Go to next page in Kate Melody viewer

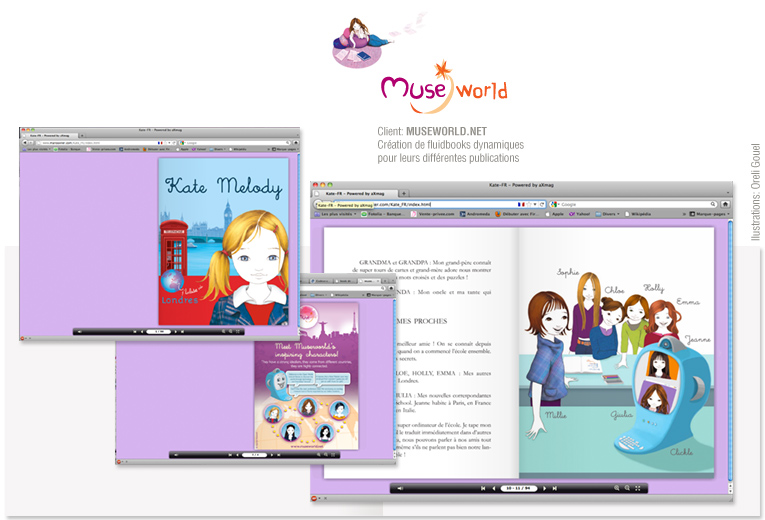pos(176,332)
